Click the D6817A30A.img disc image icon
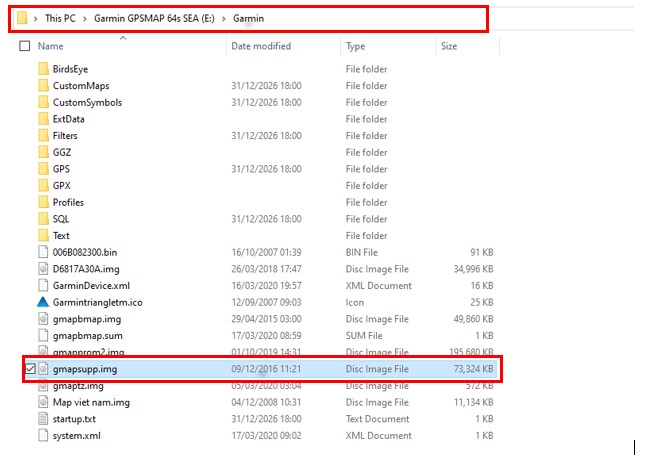The width and height of the screenshot is (651, 463). (x=43, y=269)
